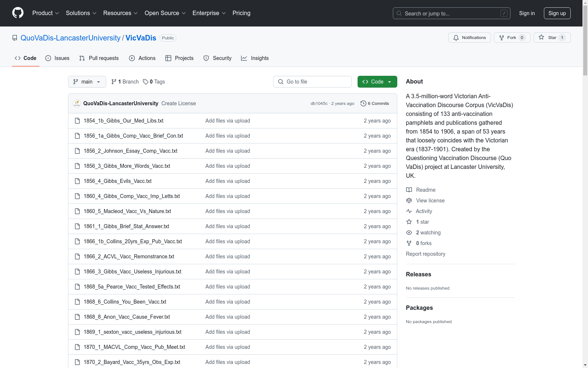The height and width of the screenshot is (368, 588).
Task: Open the green Code dropdown button
Action: 377,82
